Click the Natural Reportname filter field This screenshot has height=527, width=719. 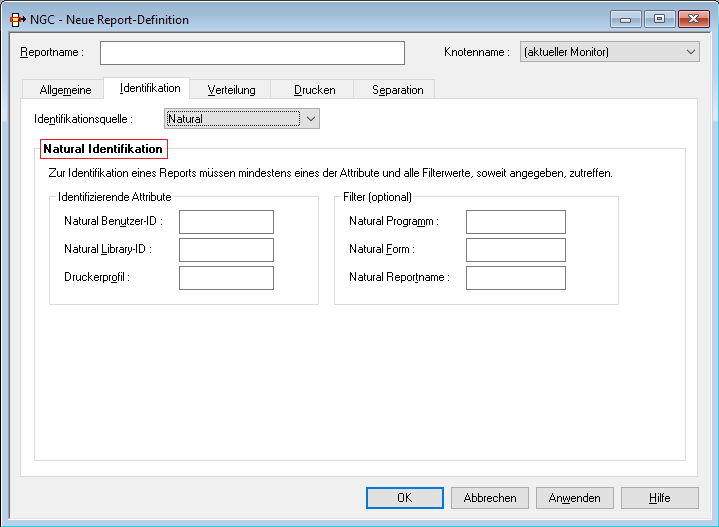click(x=515, y=278)
